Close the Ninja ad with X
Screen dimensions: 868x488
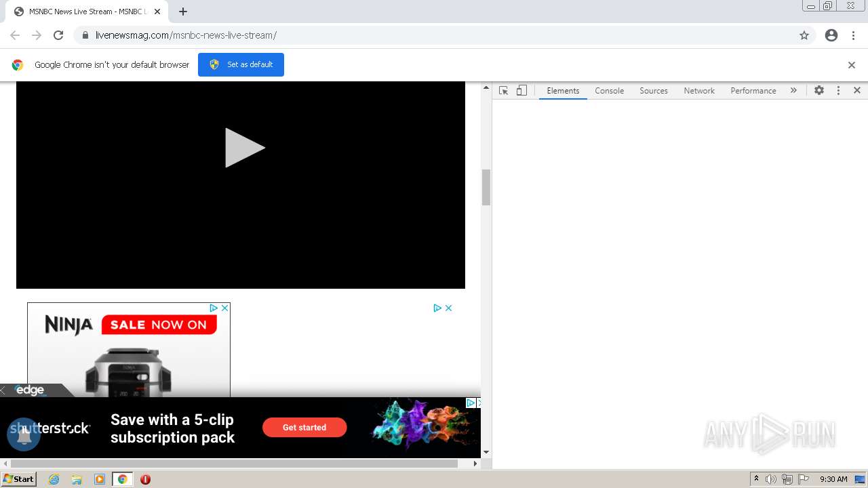pos(225,308)
